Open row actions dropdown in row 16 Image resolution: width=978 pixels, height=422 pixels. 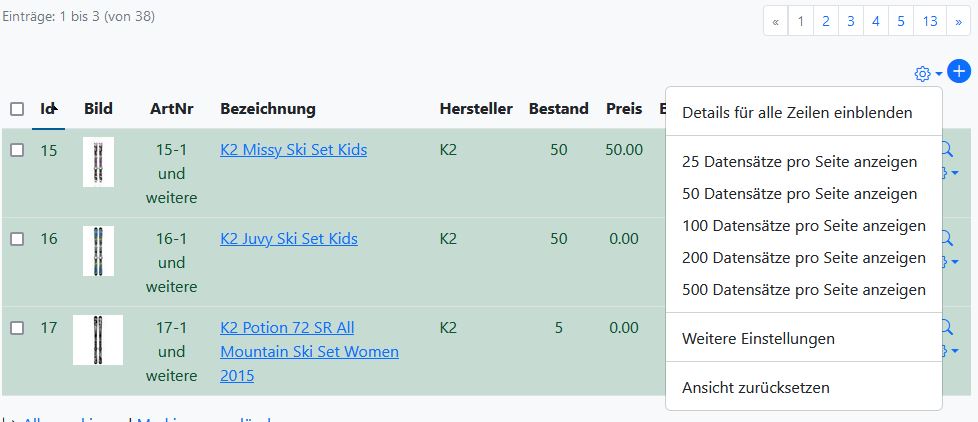pos(952,262)
